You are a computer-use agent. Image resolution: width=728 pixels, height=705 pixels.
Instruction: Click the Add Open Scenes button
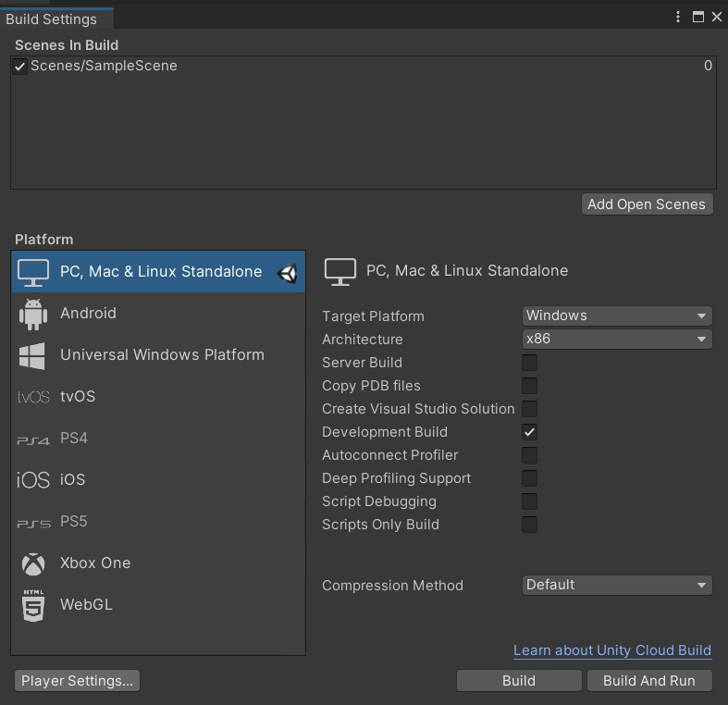click(647, 204)
